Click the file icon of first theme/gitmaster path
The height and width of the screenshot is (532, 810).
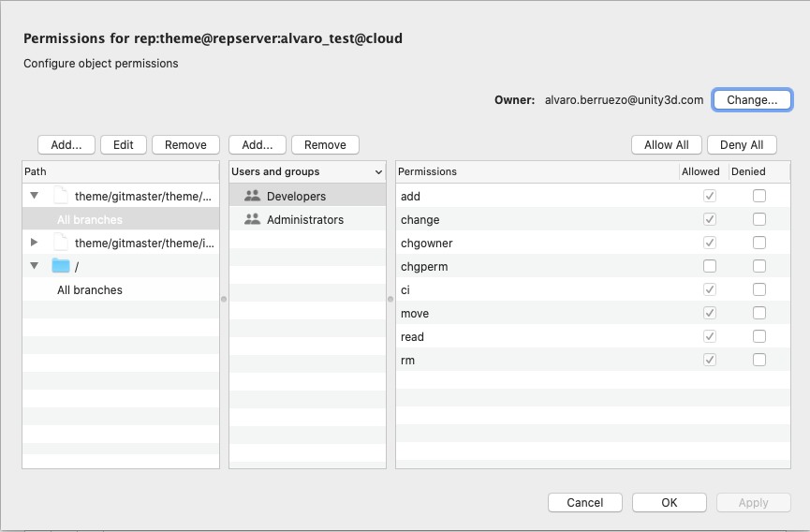(x=61, y=196)
